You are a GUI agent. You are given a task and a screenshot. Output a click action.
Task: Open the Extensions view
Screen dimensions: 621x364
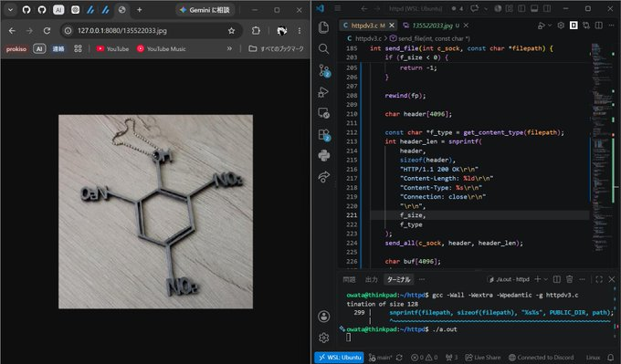click(x=324, y=135)
